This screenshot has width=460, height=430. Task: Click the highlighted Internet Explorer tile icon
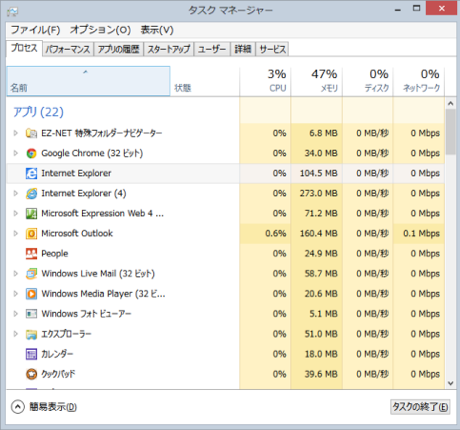(31, 173)
